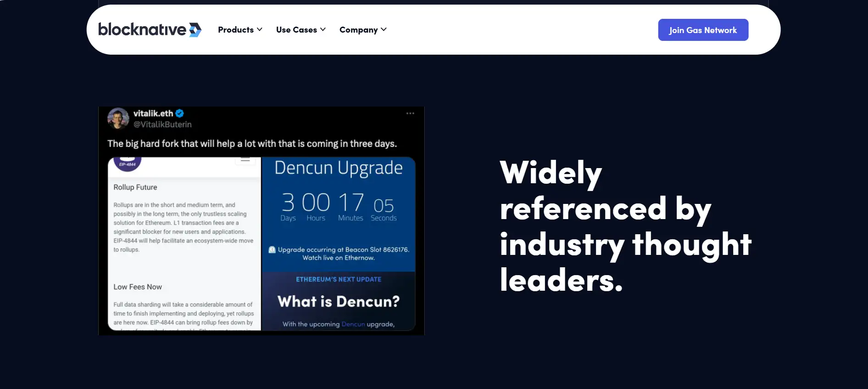
Task: Click the purple EIP-4844 badge
Action: click(x=128, y=163)
